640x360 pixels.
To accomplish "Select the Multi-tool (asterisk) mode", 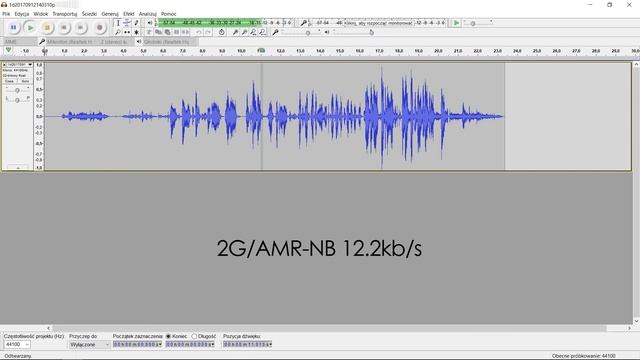I will point(136,32).
